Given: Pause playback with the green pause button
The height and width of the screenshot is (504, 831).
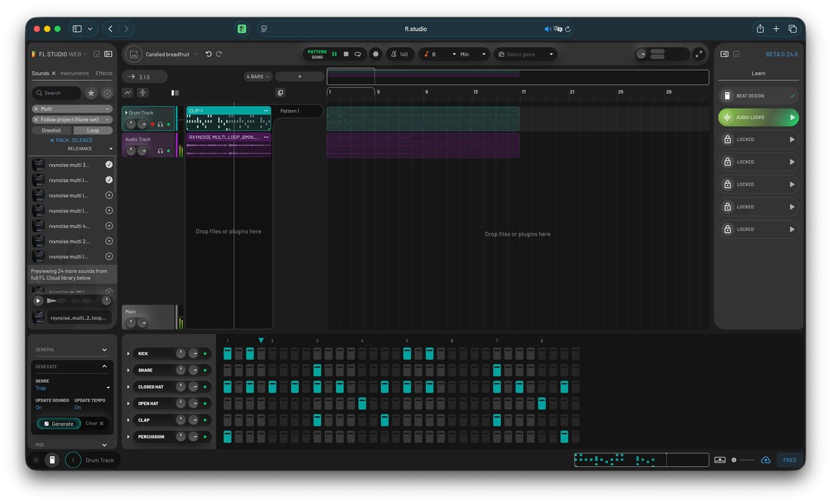Looking at the screenshot, I should pos(334,54).
